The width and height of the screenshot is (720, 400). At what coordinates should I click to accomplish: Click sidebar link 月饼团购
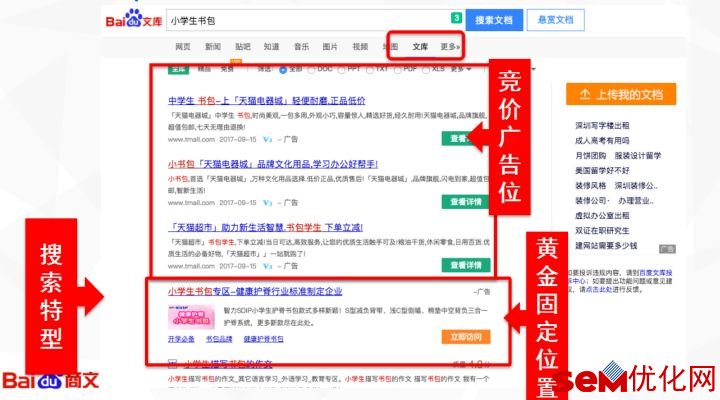click(x=591, y=156)
